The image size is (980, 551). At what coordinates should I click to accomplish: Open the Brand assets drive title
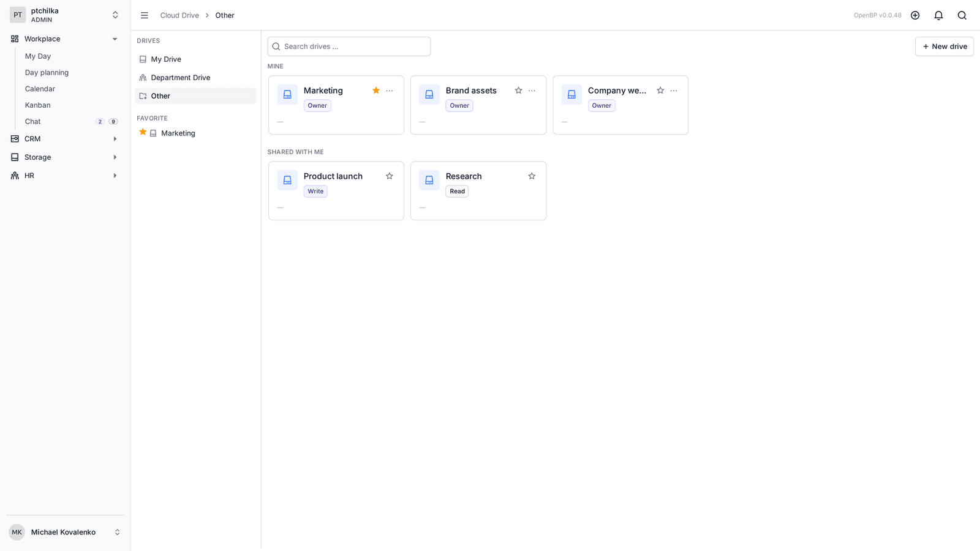pyautogui.click(x=471, y=91)
